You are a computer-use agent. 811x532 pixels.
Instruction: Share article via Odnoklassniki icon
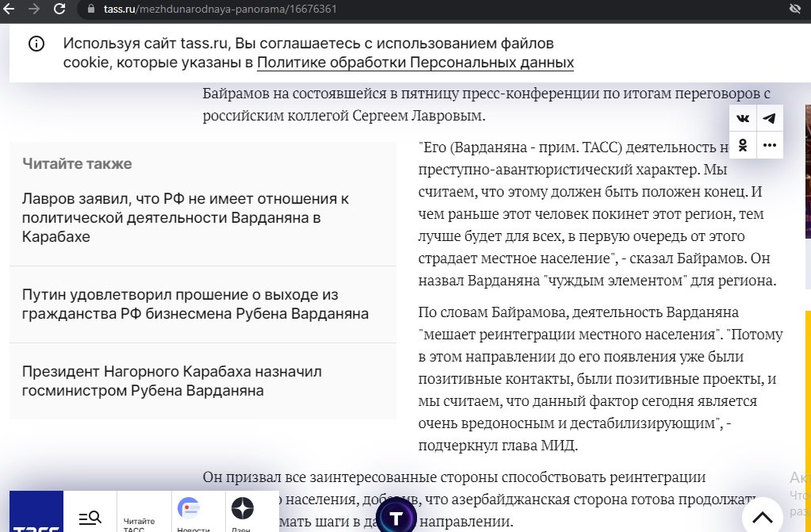click(743, 145)
